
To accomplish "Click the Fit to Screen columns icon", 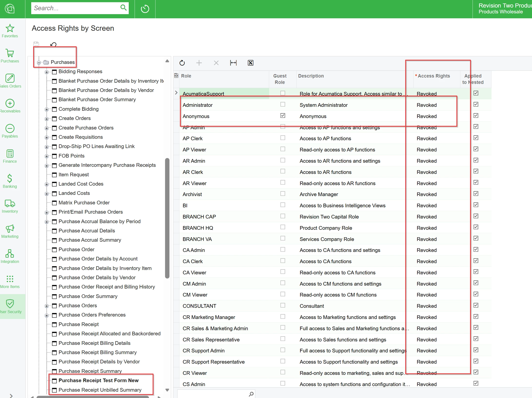I will click(x=233, y=63).
